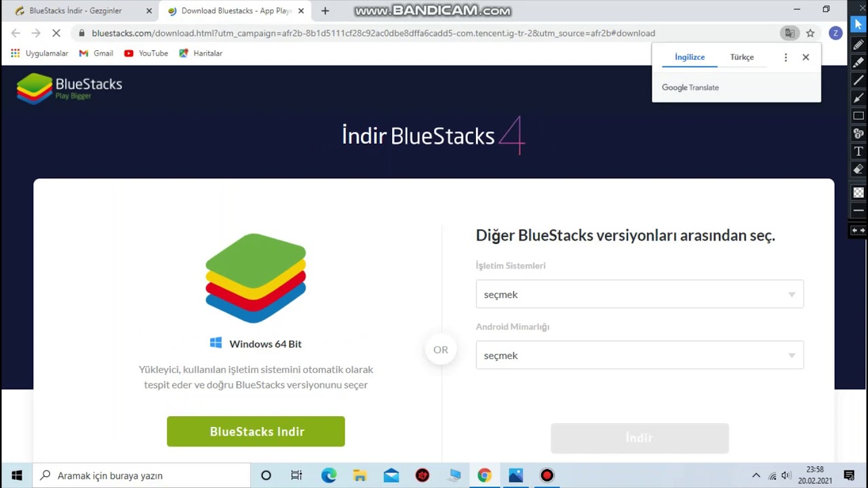Close the BlueStacks İndir - Gezginler tab
Image resolution: width=868 pixels, height=488 pixels.
pyautogui.click(x=149, y=11)
